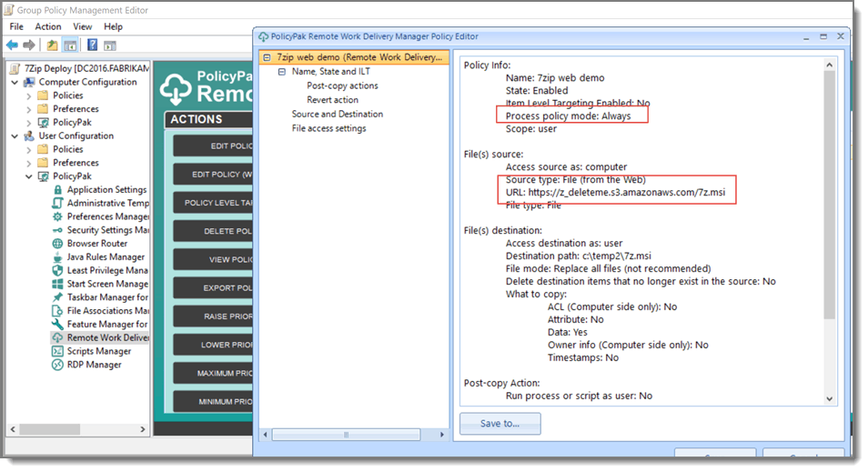The image size is (868, 472).
Task: Select Administrative Templates Manager icon
Action: 57,203
